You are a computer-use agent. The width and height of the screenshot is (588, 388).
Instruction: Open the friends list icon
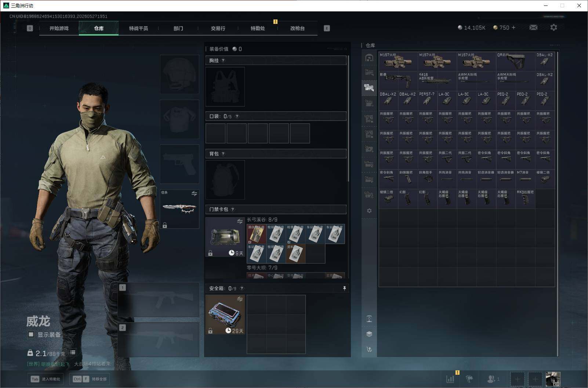[x=493, y=379]
